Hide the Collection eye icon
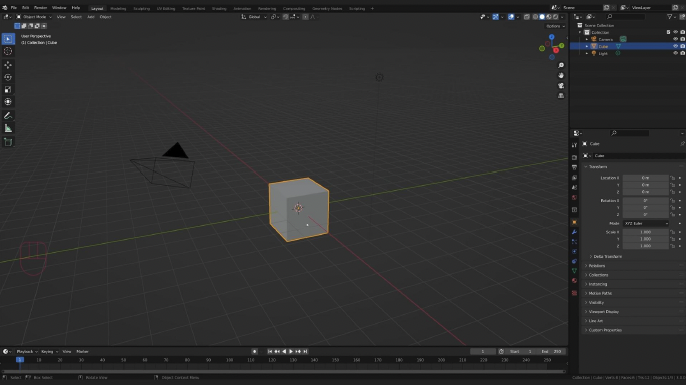The width and height of the screenshot is (686, 385). (675, 32)
